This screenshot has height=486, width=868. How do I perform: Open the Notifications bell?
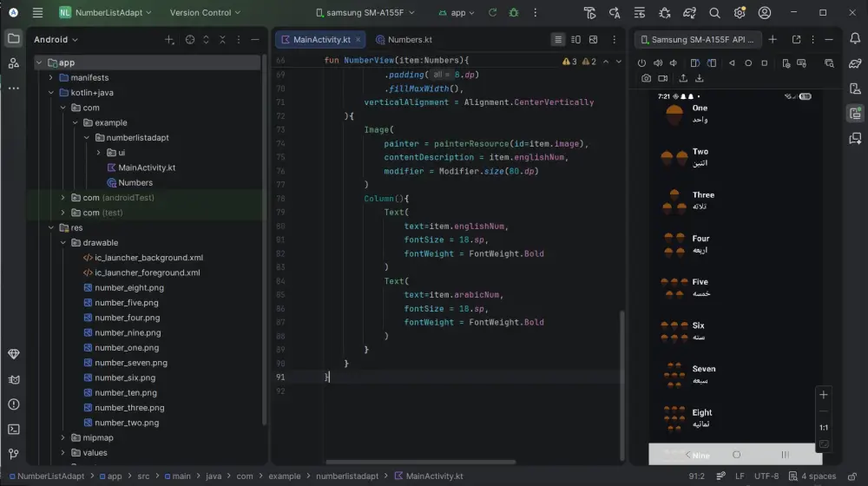pyautogui.click(x=855, y=38)
